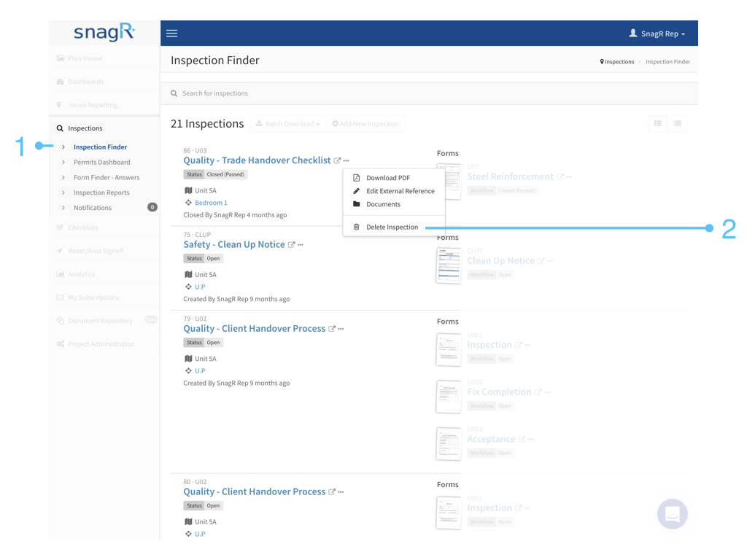Open Inspection Finder submenu item
747x560 pixels.
[x=100, y=147]
